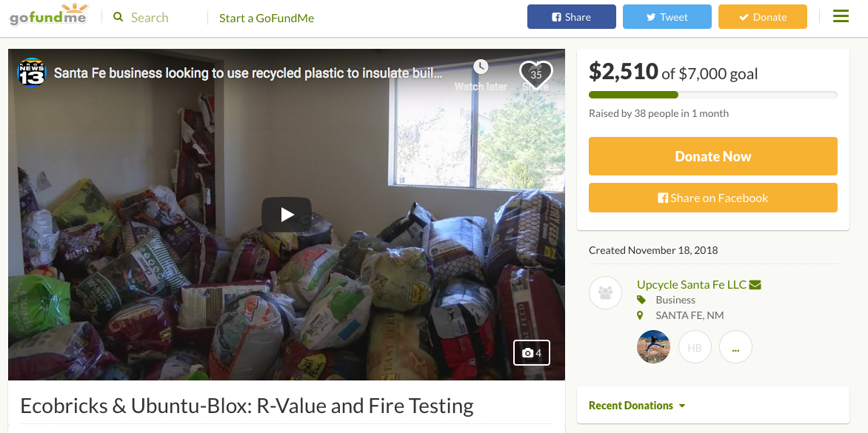This screenshot has height=433, width=868.
Task: Open the photo gallery camera icon
Action: point(532,353)
